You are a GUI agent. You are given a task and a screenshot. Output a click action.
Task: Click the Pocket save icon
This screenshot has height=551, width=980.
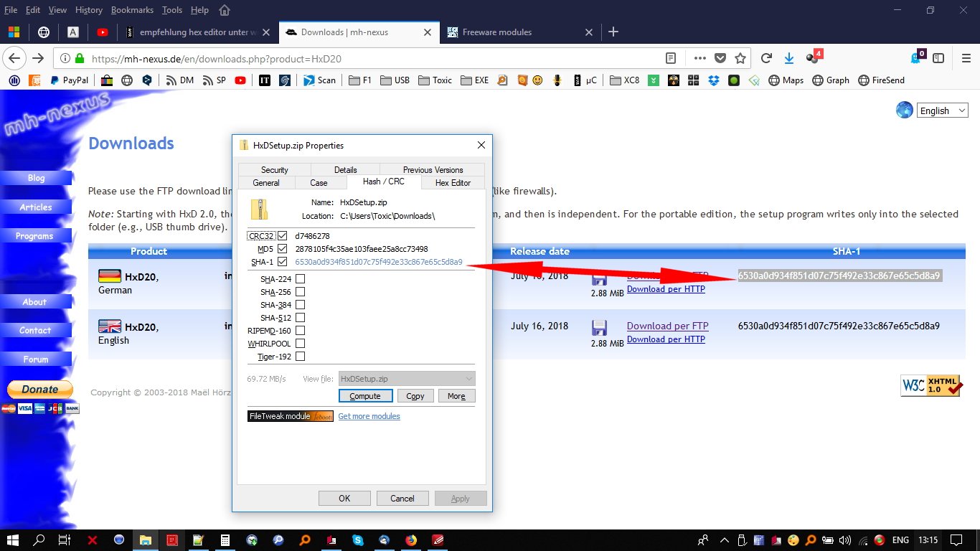pyautogui.click(x=720, y=58)
